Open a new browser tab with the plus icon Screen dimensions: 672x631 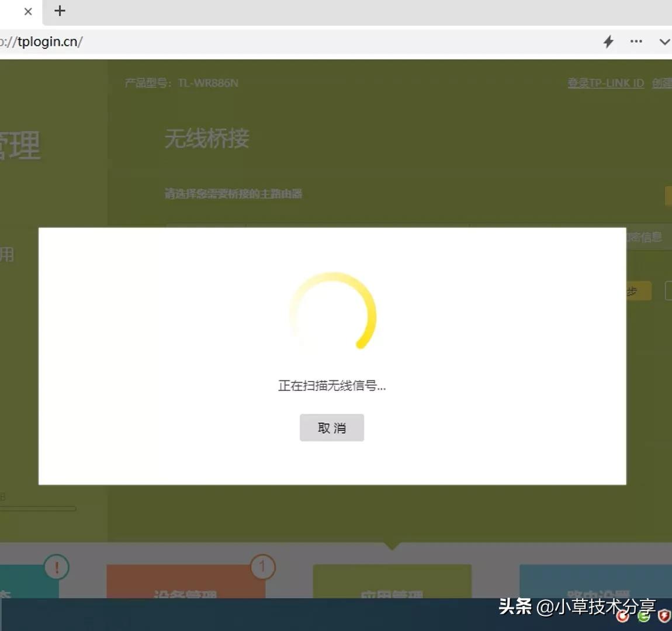pyautogui.click(x=58, y=11)
